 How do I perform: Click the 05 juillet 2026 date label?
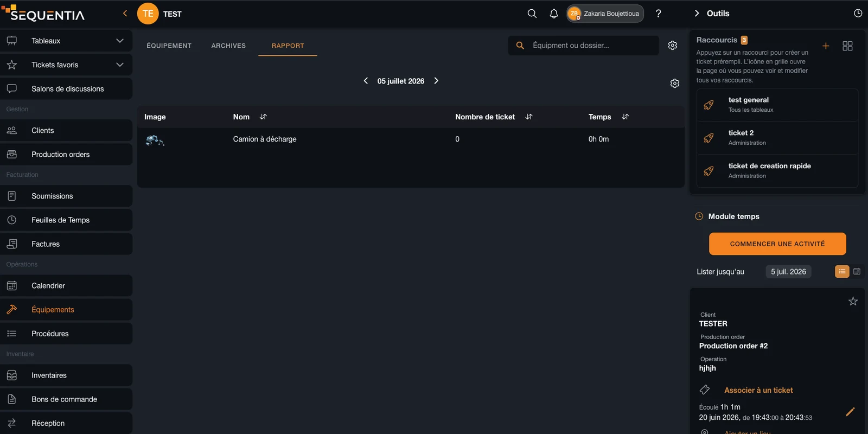pos(401,81)
